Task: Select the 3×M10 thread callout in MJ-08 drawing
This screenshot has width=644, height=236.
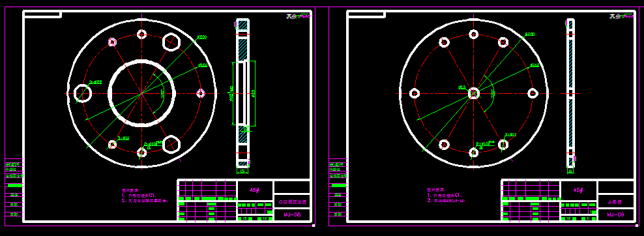Action: tap(124, 138)
